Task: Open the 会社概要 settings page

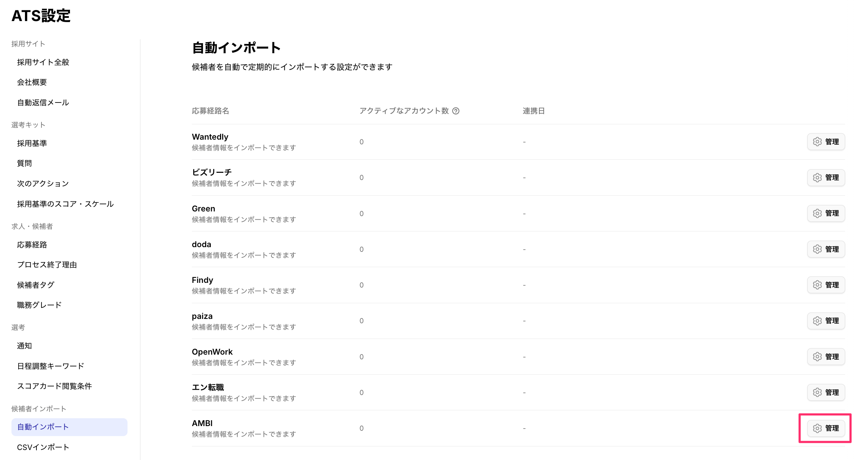Action: coord(32,82)
